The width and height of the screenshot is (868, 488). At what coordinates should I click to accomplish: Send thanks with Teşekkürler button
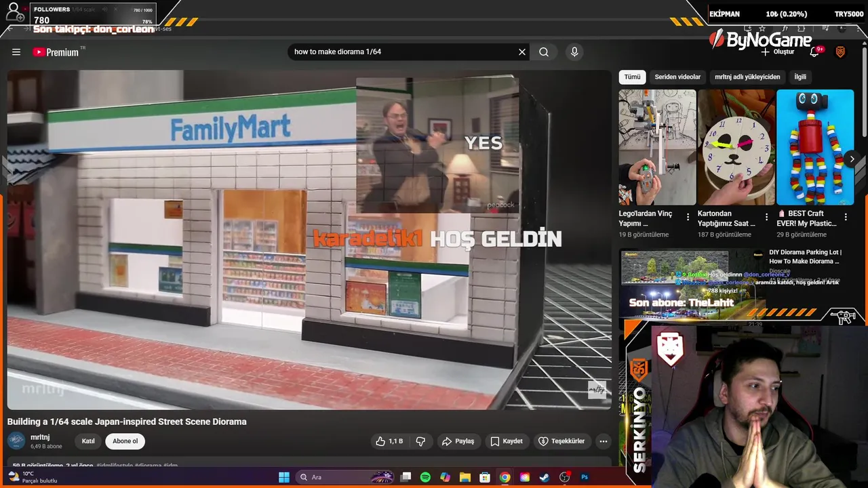[x=561, y=441]
